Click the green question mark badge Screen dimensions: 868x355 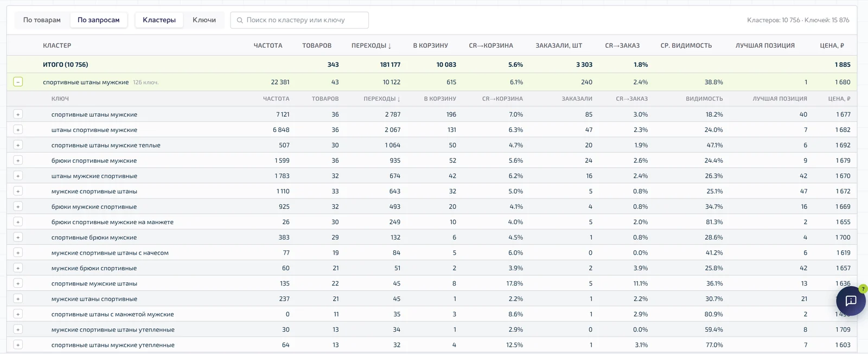863,289
